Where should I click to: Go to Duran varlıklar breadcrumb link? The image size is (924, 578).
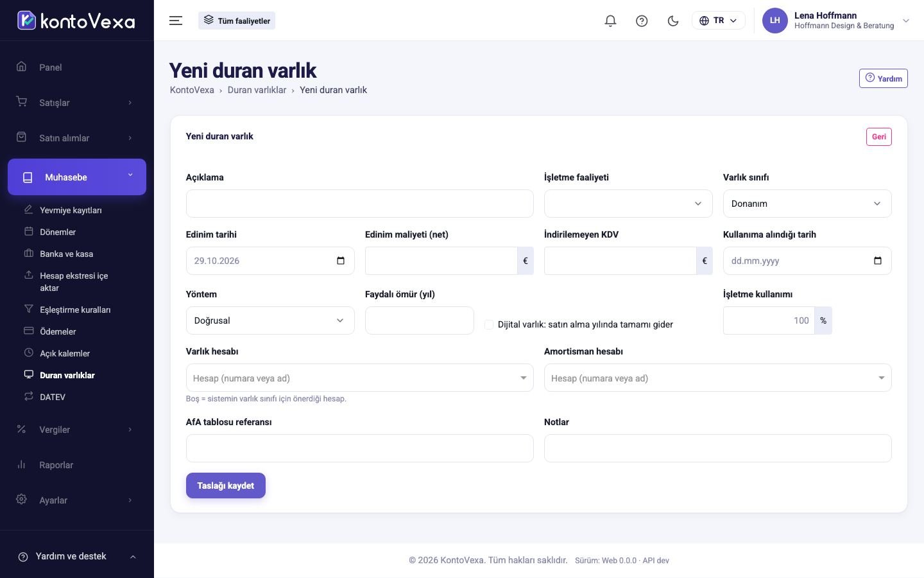(x=257, y=90)
